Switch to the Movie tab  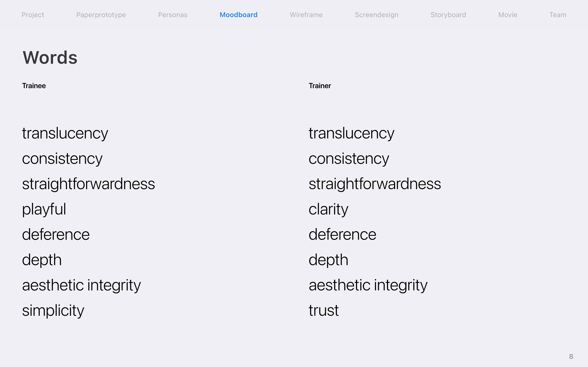[508, 15]
